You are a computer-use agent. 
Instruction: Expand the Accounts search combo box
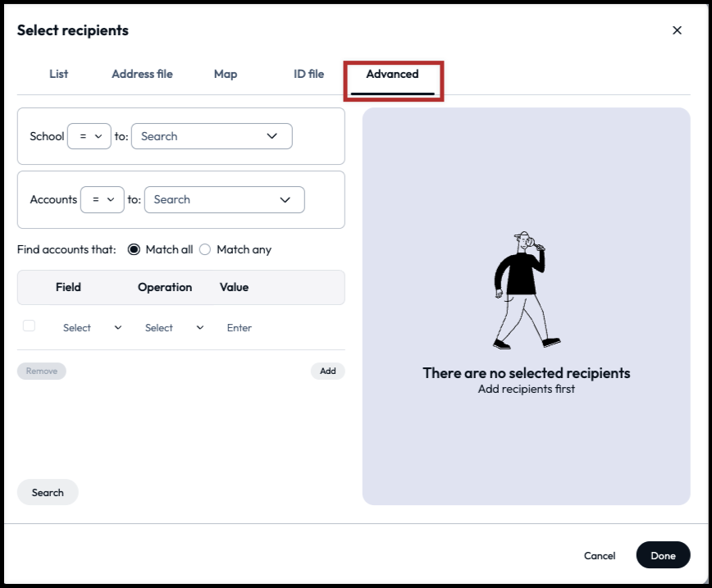coord(224,199)
